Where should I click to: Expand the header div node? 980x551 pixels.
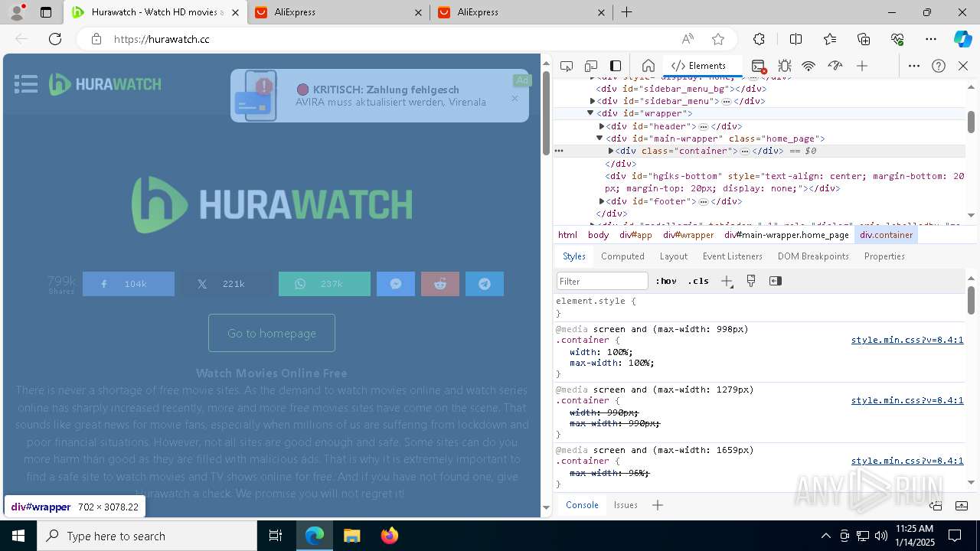click(x=602, y=126)
